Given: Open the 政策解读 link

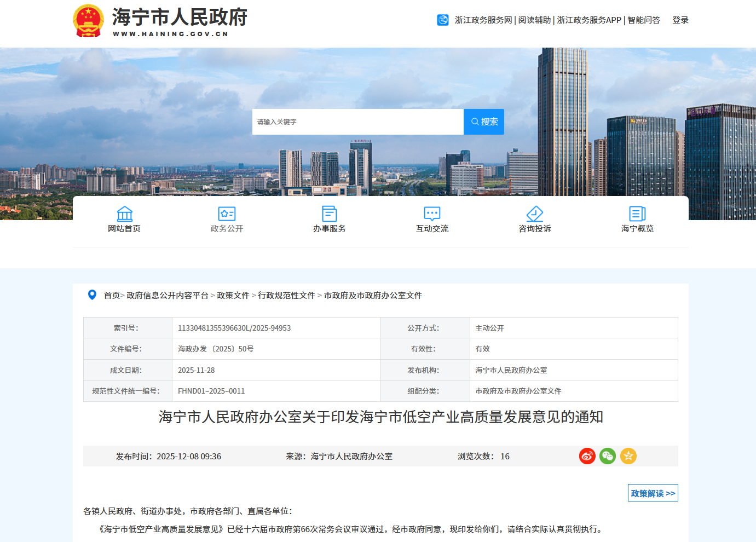Looking at the screenshot, I should [x=653, y=493].
